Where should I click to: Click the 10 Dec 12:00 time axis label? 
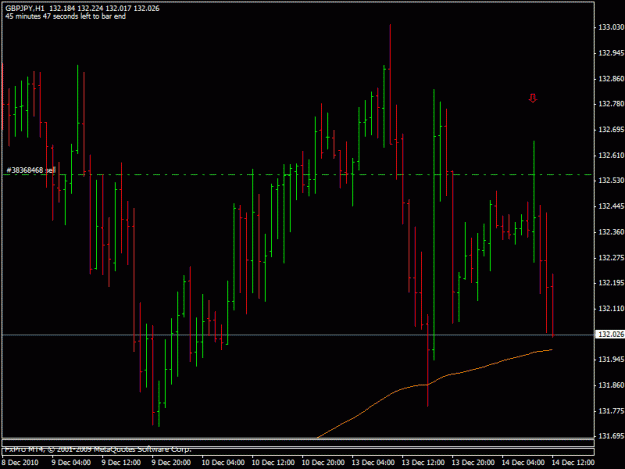(273, 463)
